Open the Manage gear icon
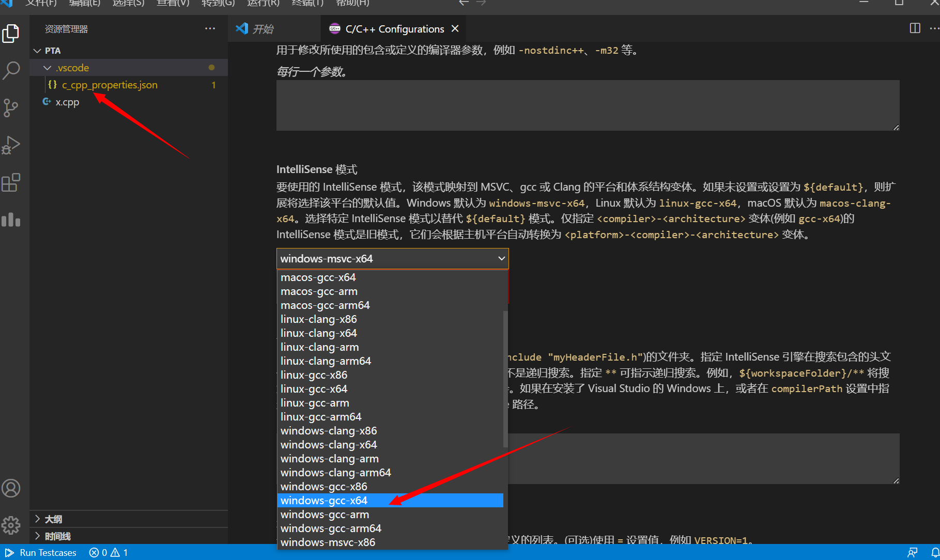This screenshot has height=560, width=940. (11, 525)
